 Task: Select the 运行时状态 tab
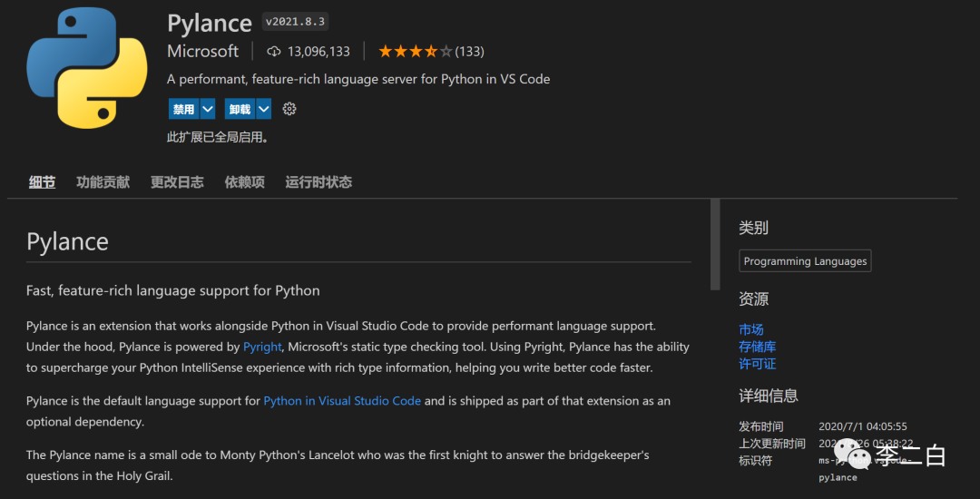[x=318, y=182]
